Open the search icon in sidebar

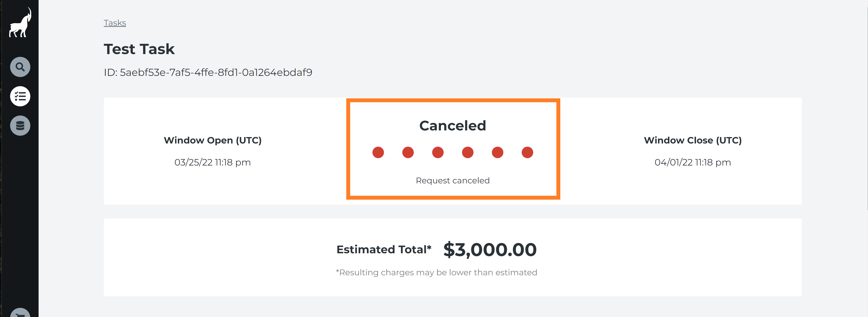pyautogui.click(x=20, y=67)
